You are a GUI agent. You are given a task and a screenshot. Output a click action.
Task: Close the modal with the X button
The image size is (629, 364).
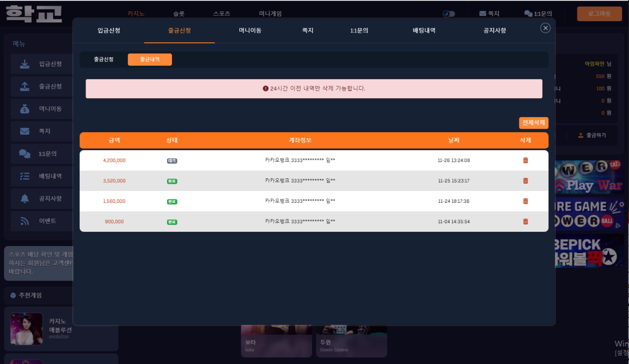545,28
